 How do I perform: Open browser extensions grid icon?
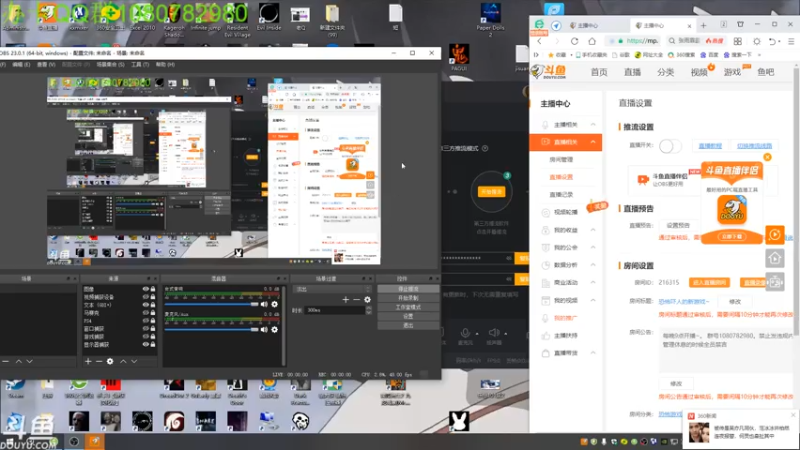[x=738, y=41]
